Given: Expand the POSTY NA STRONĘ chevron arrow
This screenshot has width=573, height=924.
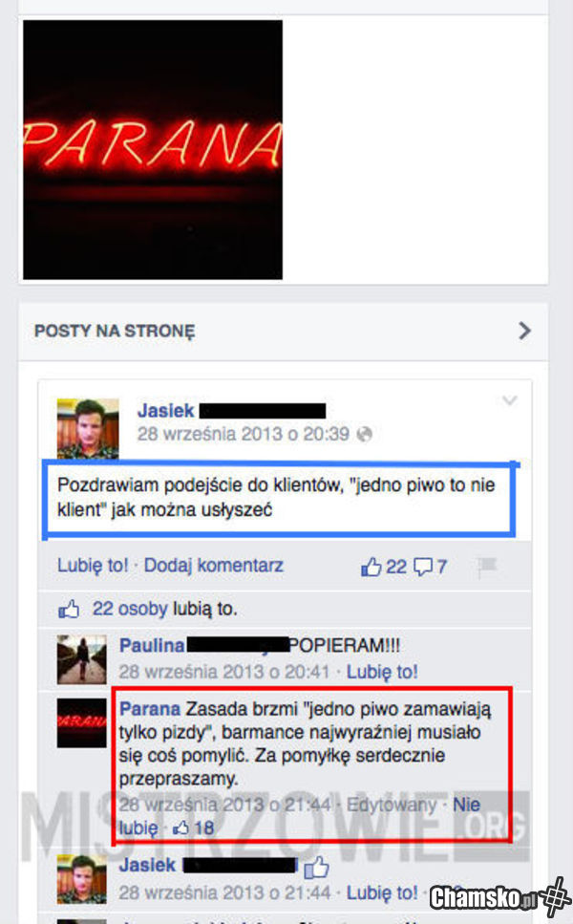Looking at the screenshot, I should point(524,331).
